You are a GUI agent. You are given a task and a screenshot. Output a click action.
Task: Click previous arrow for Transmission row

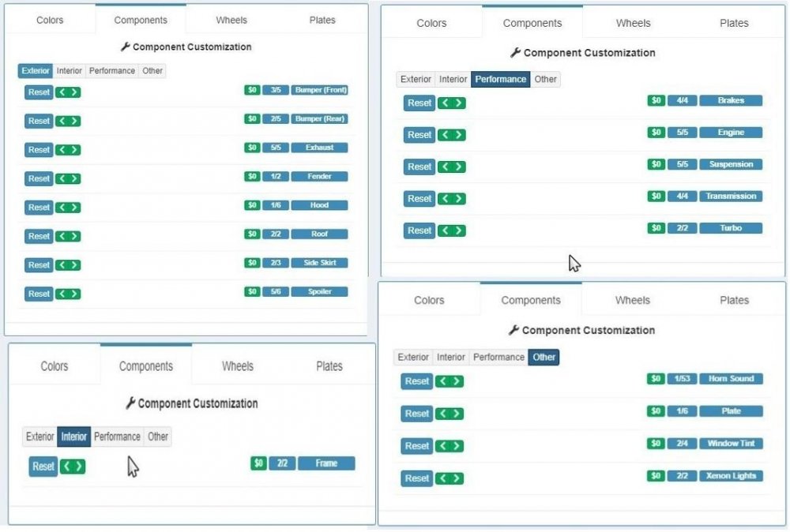tap(445, 198)
